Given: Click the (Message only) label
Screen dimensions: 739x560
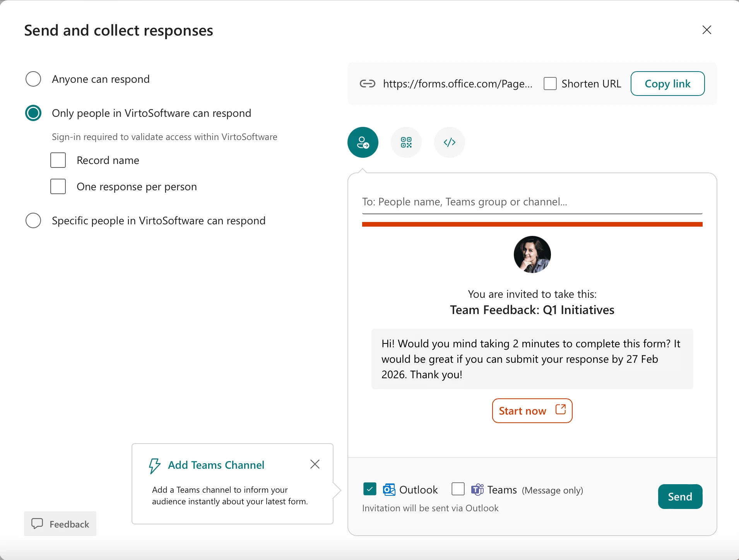Looking at the screenshot, I should pos(552,490).
